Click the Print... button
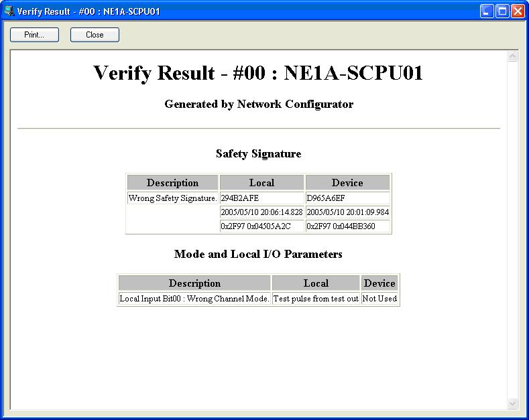529x420 pixels. pyautogui.click(x=34, y=35)
